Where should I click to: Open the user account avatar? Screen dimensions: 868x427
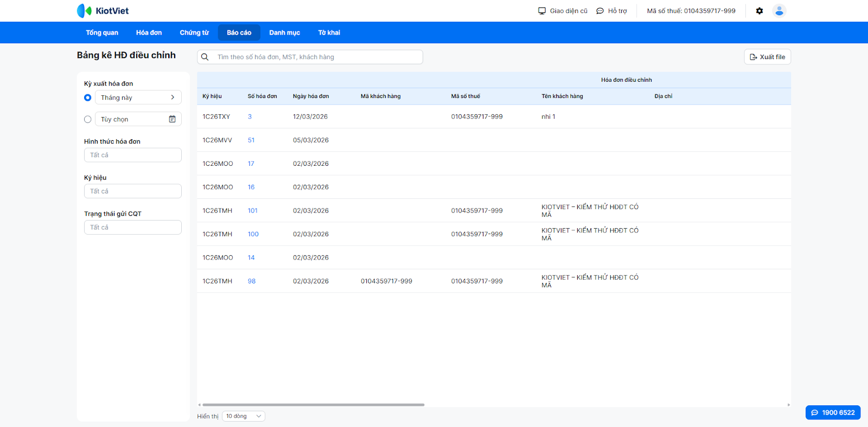[779, 11]
